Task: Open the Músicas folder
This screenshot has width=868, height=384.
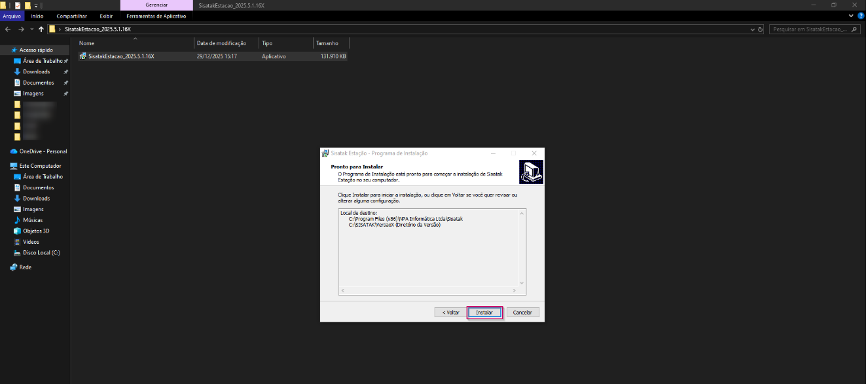Action: [x=33, y=220]
